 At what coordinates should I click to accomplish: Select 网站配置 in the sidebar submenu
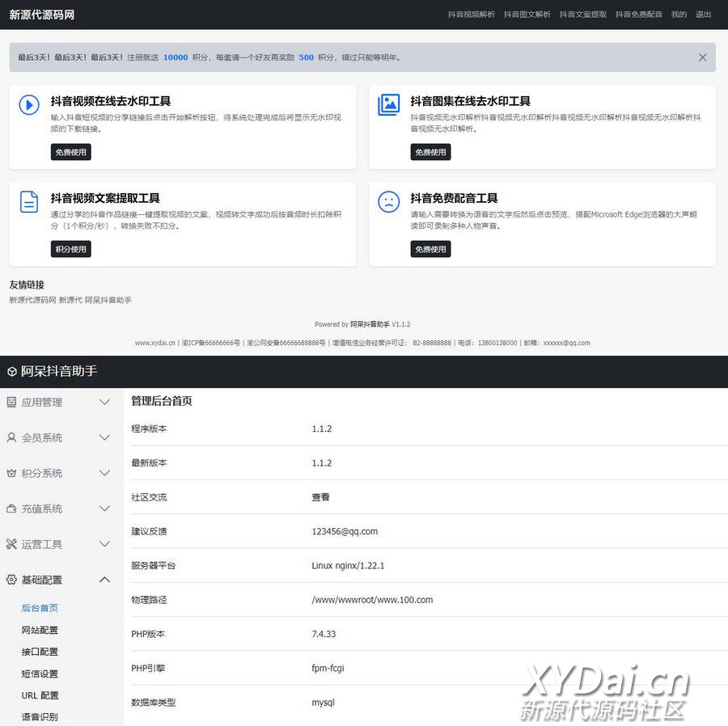40,630
